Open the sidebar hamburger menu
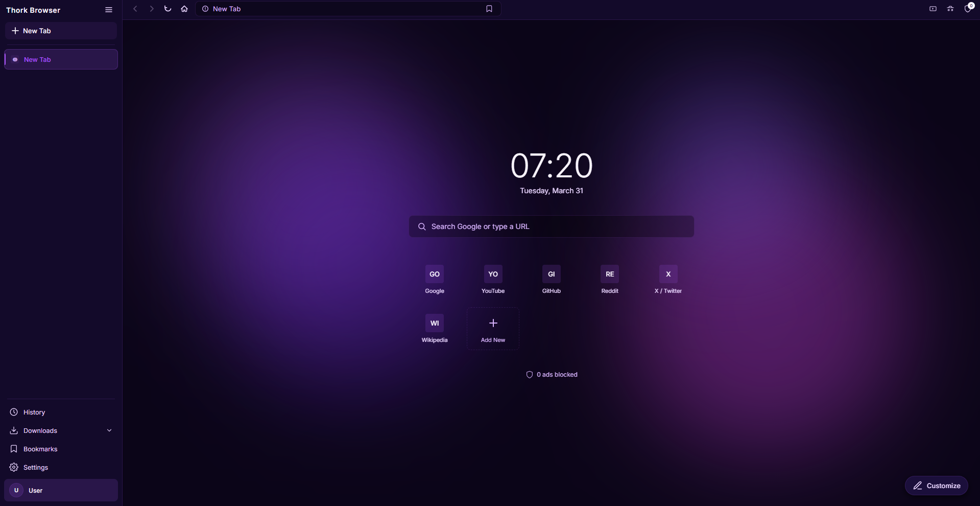980x506 pixels. click(x=109, y=10)
